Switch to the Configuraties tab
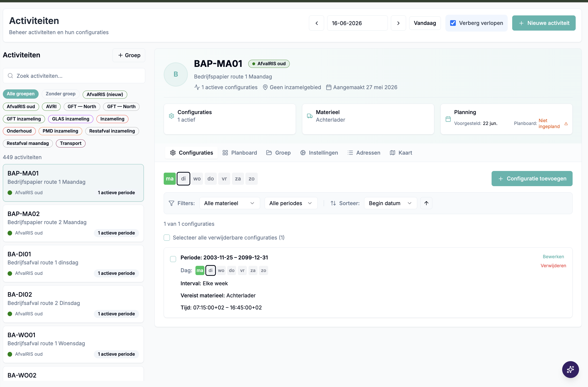 [191, 152]
